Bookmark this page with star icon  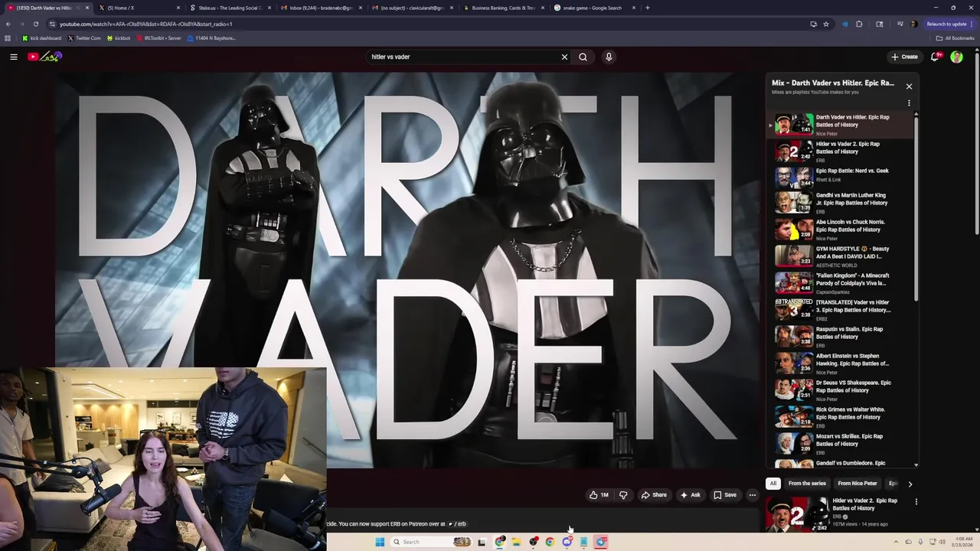[x=826, y=24]
